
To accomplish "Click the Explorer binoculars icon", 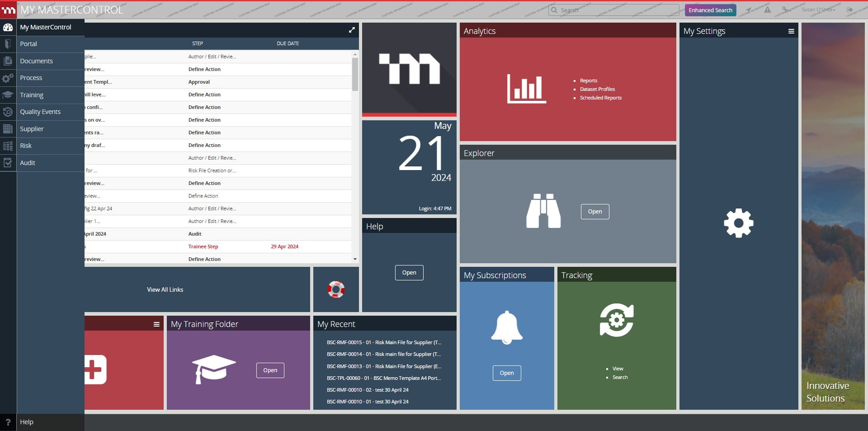I will 543,211.
